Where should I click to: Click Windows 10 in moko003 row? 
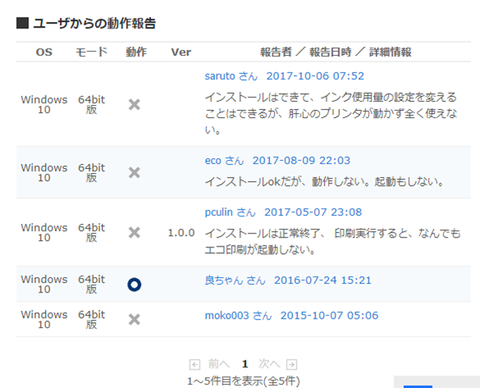(44, 319)
